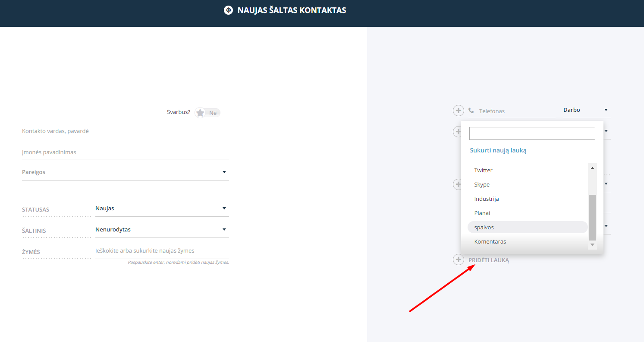Click the plus icon next to Telefonas
Image resolution: width=644 pixels, height=342 pixels.
[x=458, y=111]
